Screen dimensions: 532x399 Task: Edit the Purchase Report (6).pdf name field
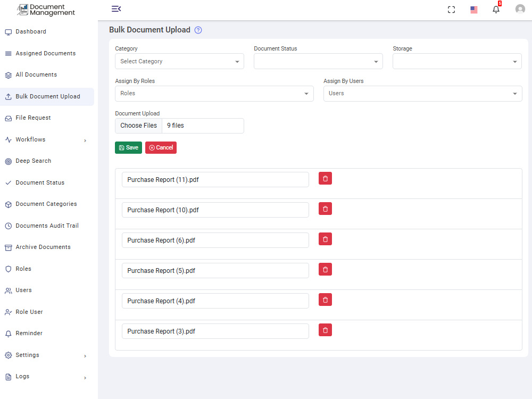pos(215,240)
